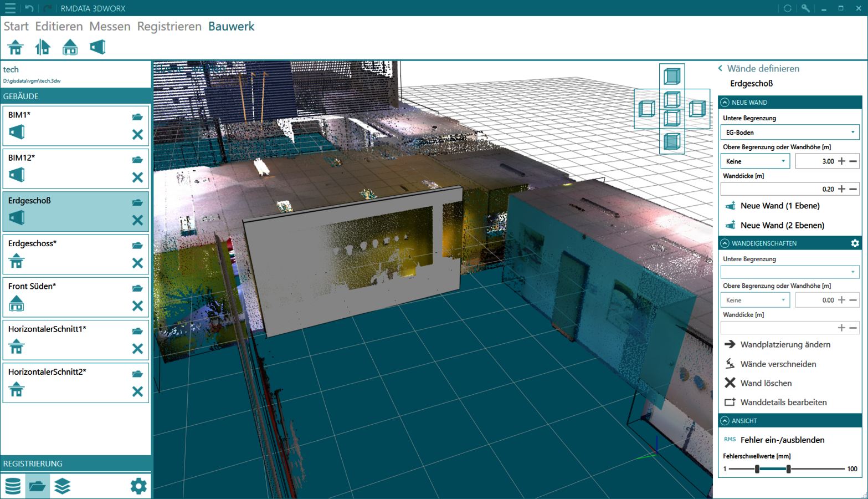Increase Wanddicke 0.20 with the plus button
Image resolution: width=868 pixels, height=499 pixels.
841,189
